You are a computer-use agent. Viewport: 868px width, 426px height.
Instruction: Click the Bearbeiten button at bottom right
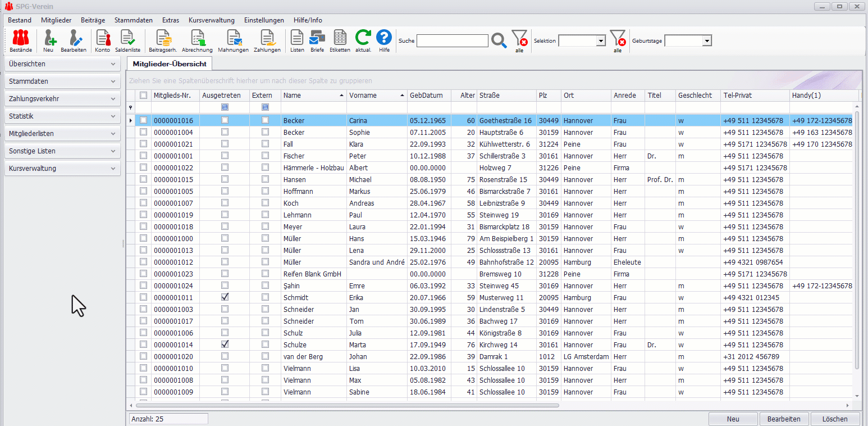coord(784,419)
